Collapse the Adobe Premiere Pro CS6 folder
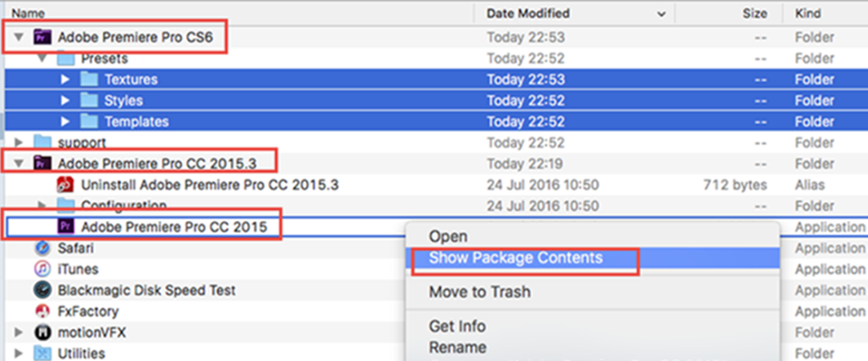This screenshot has height=361, width=868. pos(19,38)
